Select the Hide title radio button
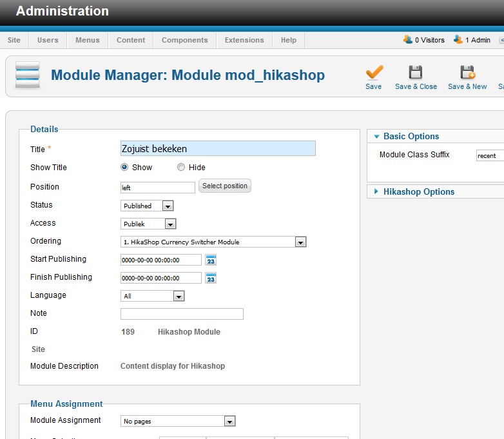This screenshot has height=439, width=504. pos(181,168)
